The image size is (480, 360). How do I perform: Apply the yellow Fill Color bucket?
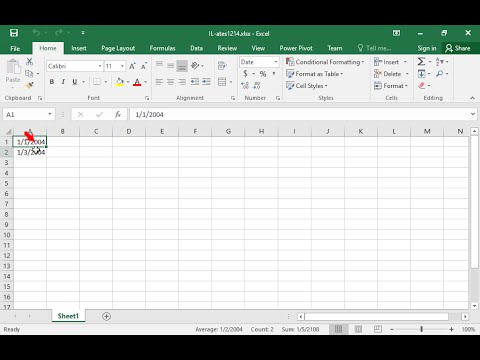119,82
